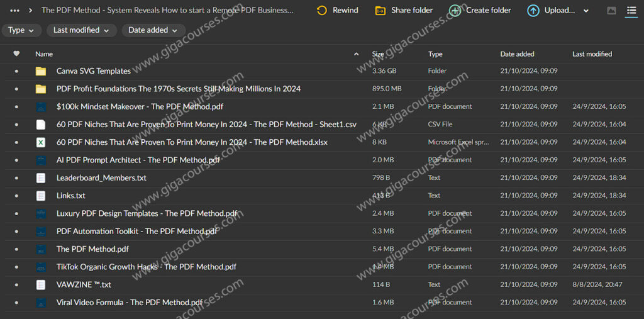
Task: Click the AI PDF Prompt Architect file icon
Action: 41,160
